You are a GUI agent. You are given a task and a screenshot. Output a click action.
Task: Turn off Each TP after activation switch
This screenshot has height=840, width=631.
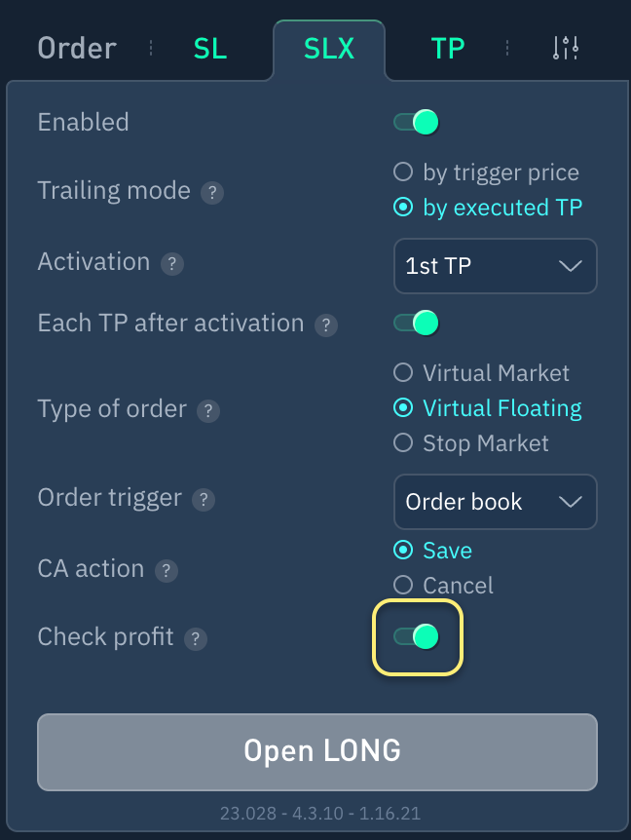(417, 323)
